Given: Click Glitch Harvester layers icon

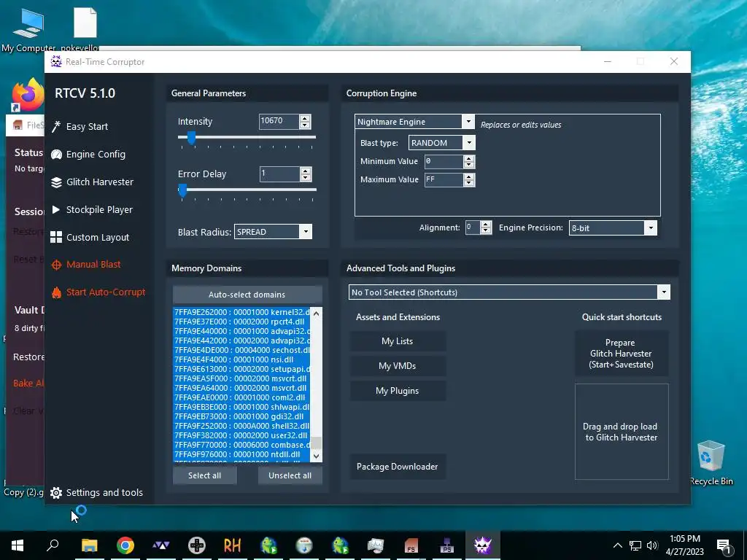Looking at the screenshot, I should [x=56, y=182].
